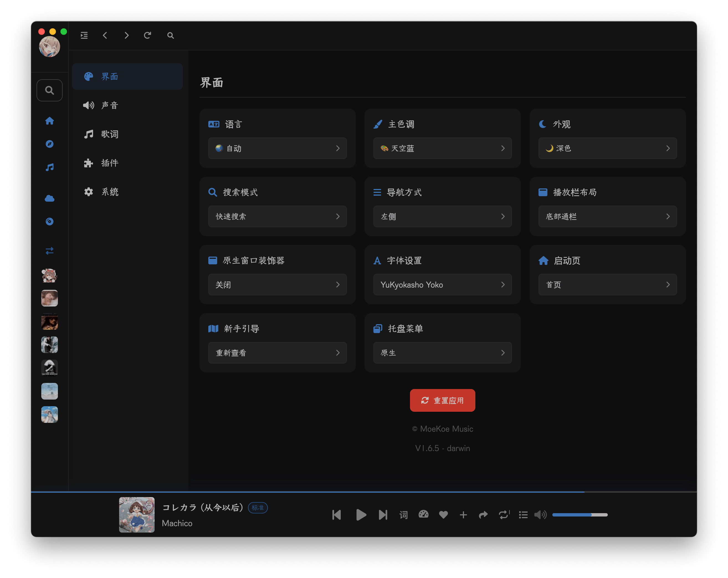The image size is (728, 578).
Task: Open the 导航方式 selector showing 左侧
Action: (x=442, y=216)
